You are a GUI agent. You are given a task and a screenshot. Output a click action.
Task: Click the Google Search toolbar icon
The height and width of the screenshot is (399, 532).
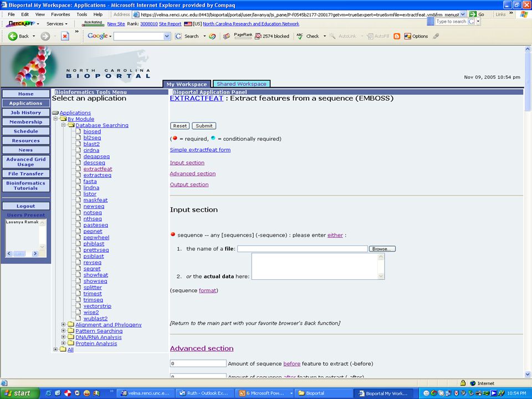pyautogui.click(x=178, y=37)
